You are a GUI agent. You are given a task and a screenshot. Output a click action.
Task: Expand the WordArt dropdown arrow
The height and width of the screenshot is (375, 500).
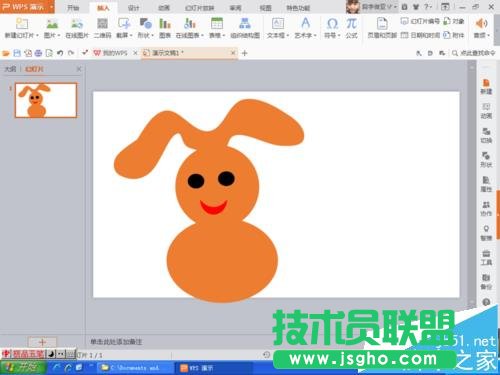click(x=315, y=35)
